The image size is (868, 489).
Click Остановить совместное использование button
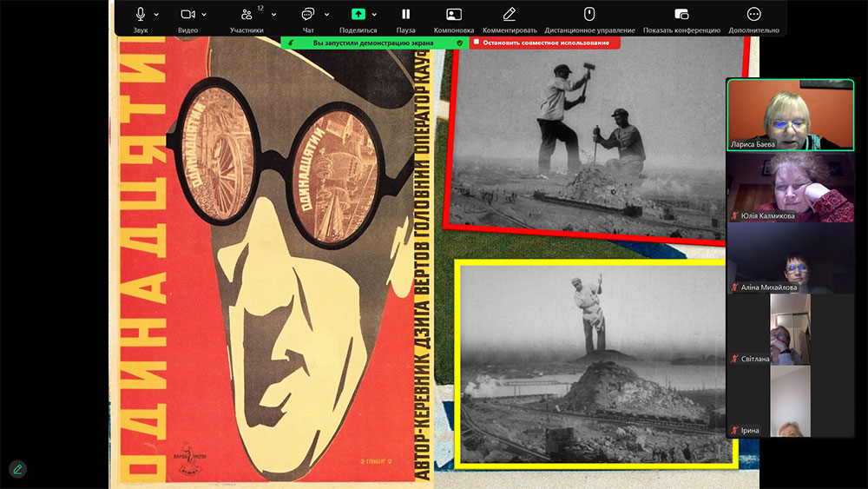(x=545, y=43)
